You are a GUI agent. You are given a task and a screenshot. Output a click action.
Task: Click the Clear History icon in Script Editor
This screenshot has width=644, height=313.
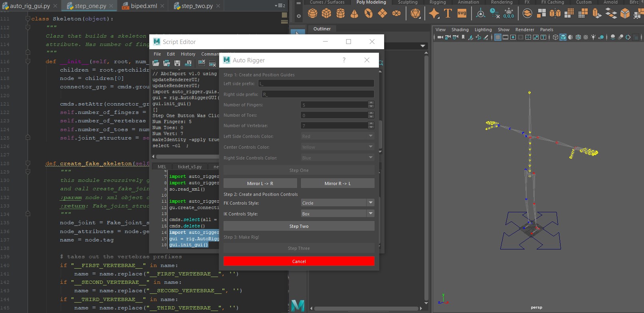(x=202, y=63)
